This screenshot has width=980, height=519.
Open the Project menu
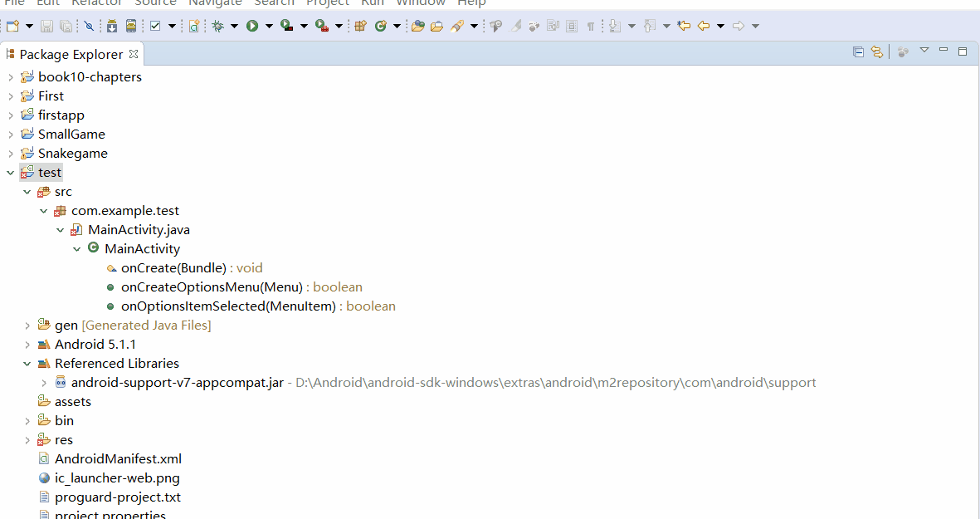[x=328, y=2]
